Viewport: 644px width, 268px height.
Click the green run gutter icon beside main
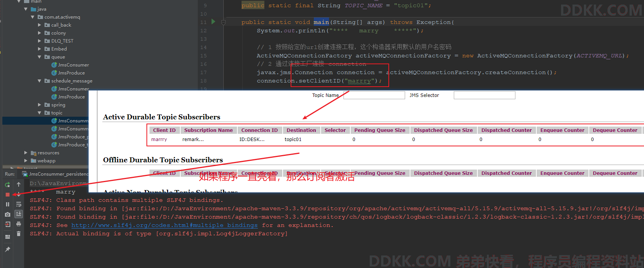pyautogui.click(x=213, y=22)
